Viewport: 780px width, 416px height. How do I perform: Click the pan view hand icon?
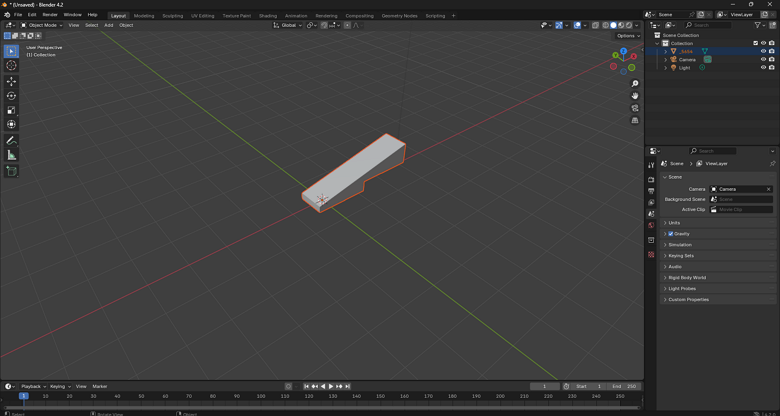click(x=635, y=96)
